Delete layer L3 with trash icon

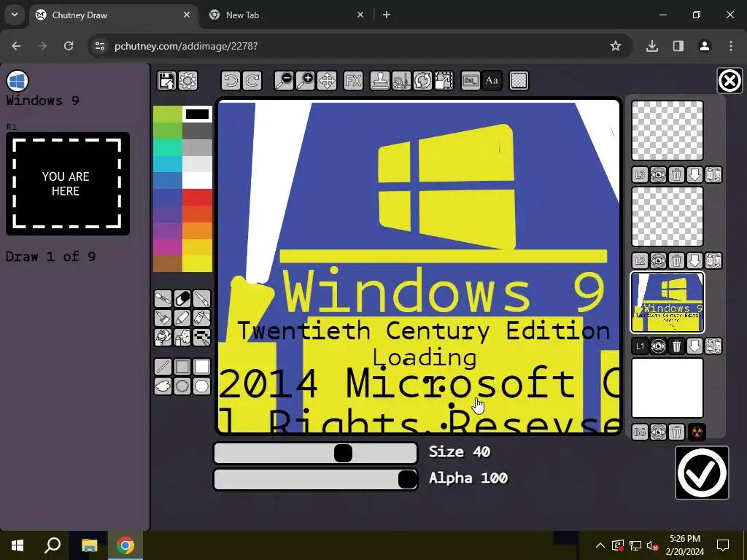[x=676, y=175]
